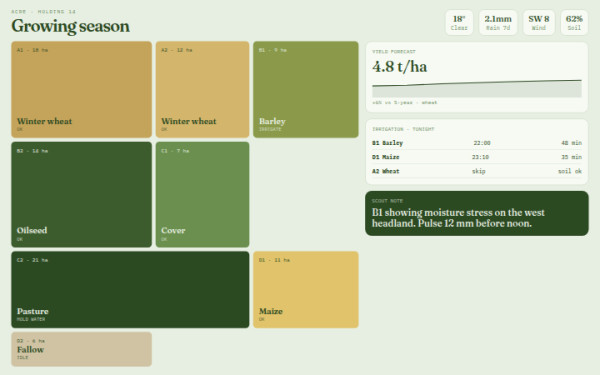The width and height of the screenshot is (600, 375).
Task: Click the 22:00 irrigation start time
Action: (481, 143)
